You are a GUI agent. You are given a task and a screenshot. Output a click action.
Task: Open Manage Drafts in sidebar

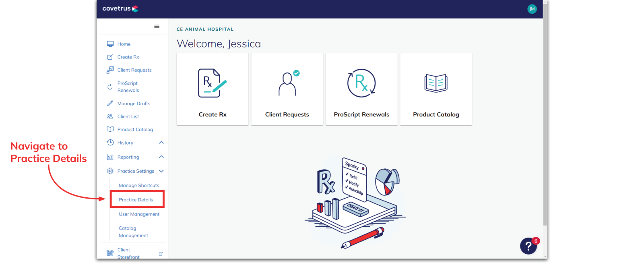coord(134,104)
